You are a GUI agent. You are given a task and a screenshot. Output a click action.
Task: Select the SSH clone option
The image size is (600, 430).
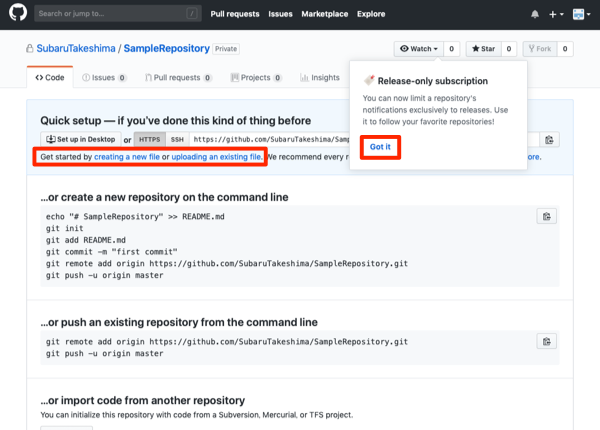click(177, 140)
